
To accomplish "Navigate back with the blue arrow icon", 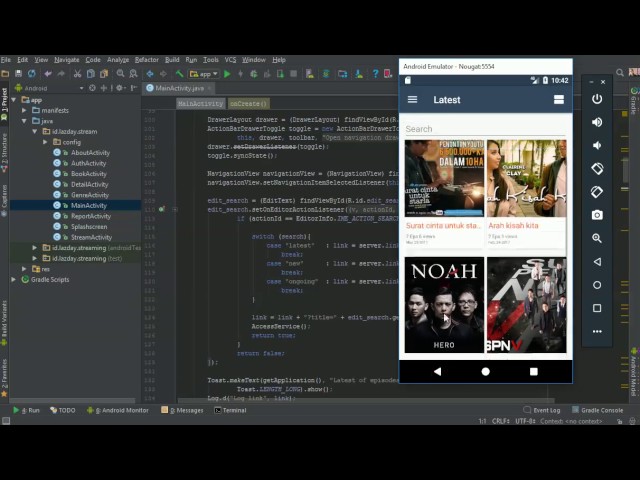I will click(x=150, y=74).
